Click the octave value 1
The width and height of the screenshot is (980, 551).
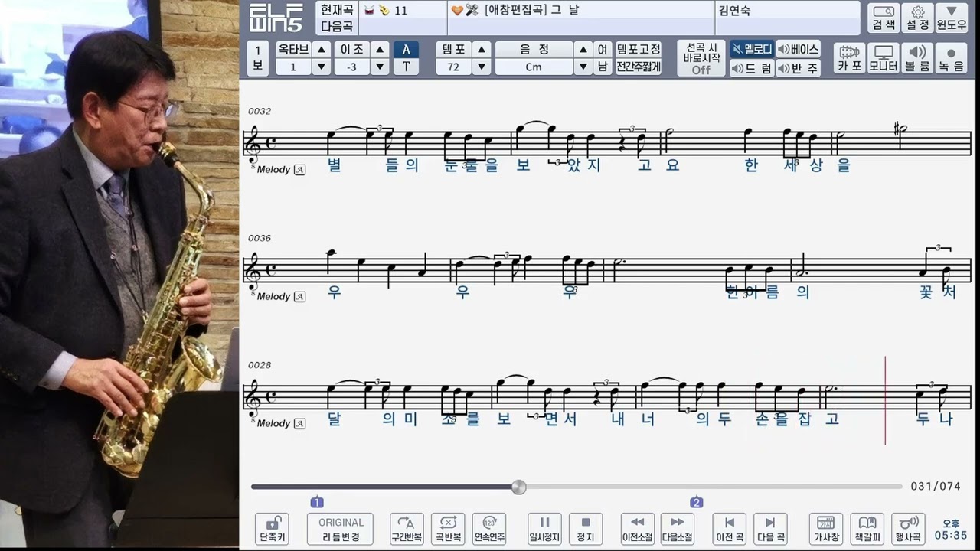(293, 67)
